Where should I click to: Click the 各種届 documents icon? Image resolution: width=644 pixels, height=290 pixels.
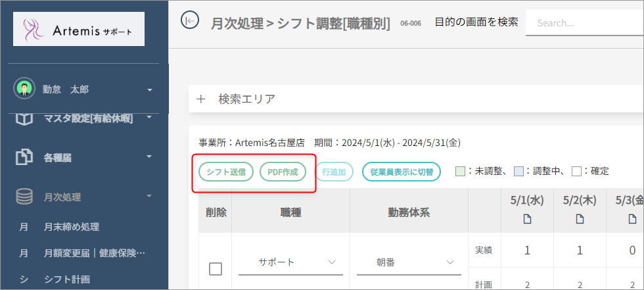(24, 157)
